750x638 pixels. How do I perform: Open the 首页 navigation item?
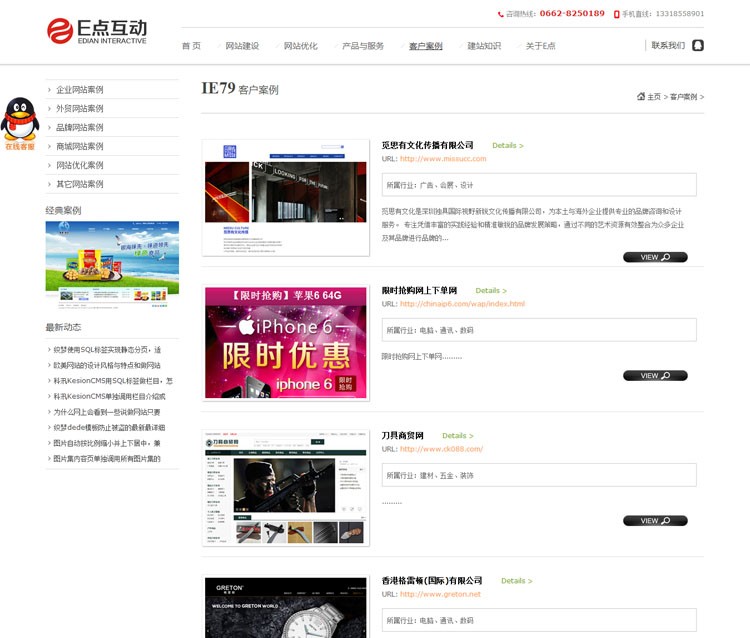tap(191, 46)
